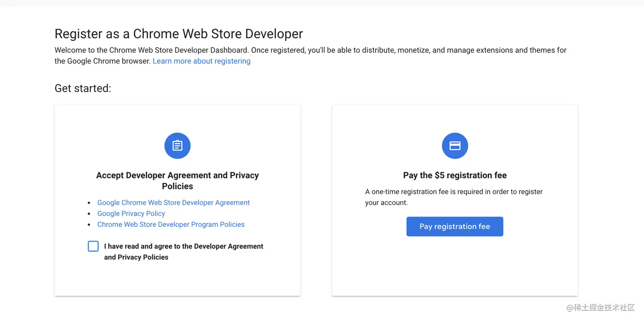Viewport: 644px width, 321px height.
Task: Click the Get started: heading
Action: 83,88
